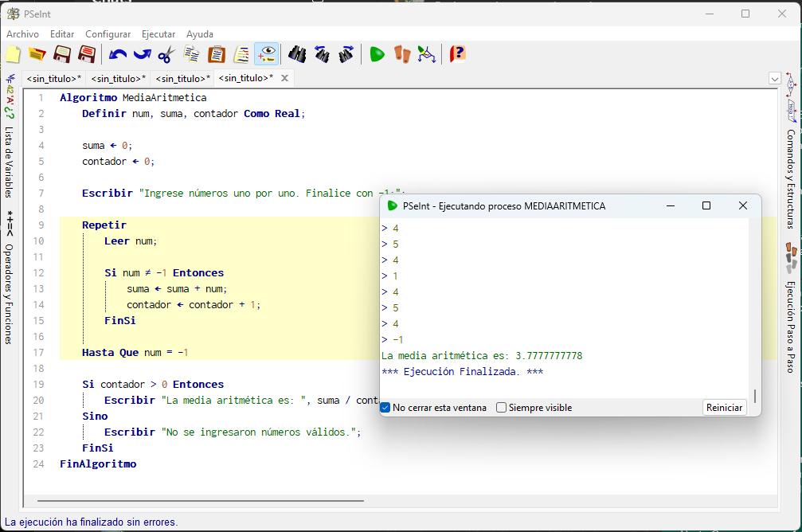Click the Reiniciar button
802x532 pixels.
tap(724, 408)
